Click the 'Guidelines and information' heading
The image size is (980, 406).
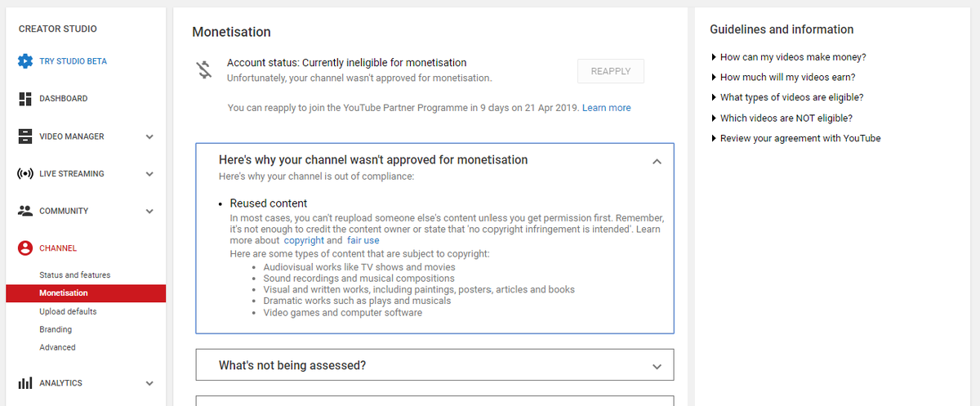click(x=782, y=29)
